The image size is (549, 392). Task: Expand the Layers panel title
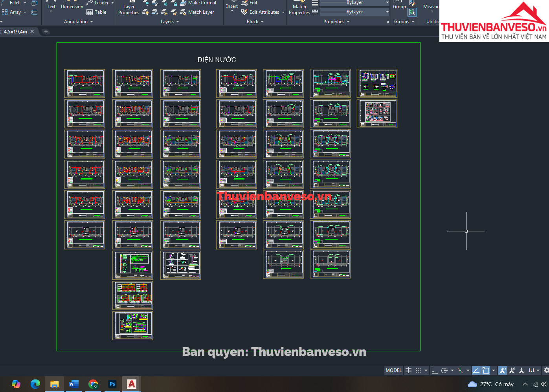[x=169, y=22]
